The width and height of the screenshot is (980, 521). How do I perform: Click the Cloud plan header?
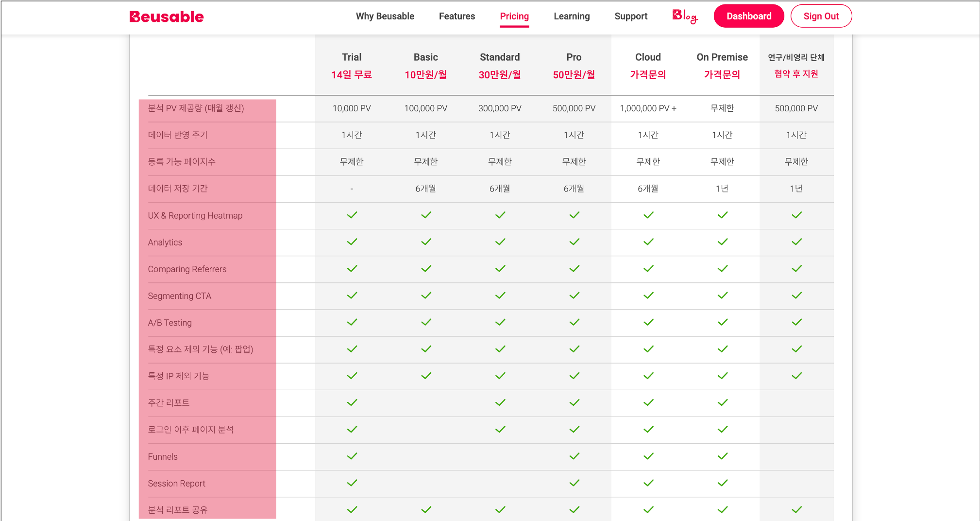[648, 57]
